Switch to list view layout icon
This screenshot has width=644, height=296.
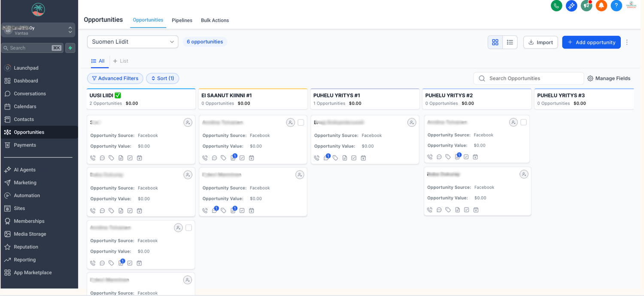click(510, 42)
